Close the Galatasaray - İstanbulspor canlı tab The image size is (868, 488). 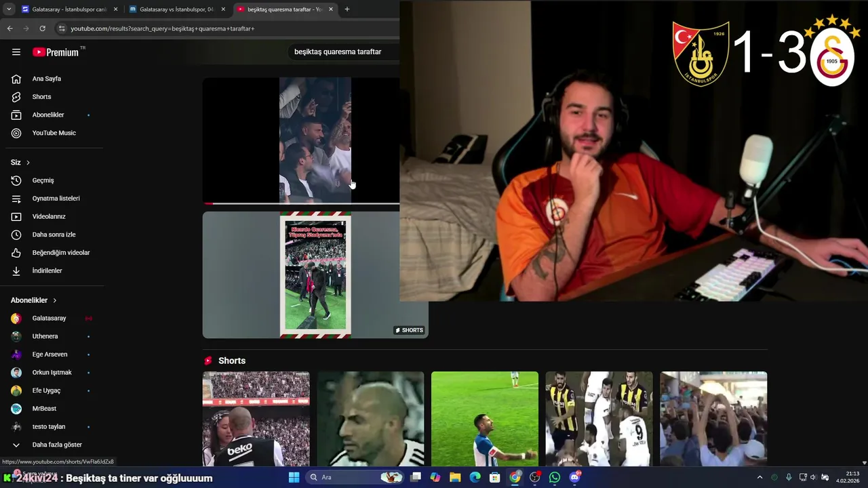pyautogui.click(x=115, y=9)
